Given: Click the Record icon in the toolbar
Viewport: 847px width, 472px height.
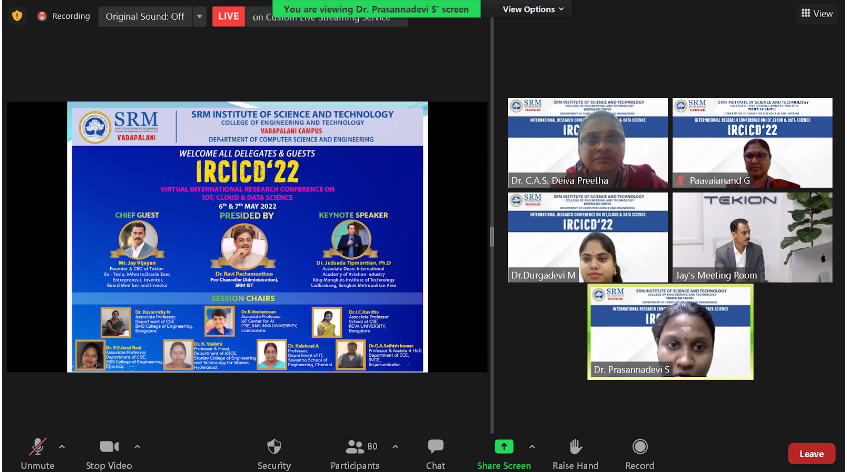Looking at the screenshot, I should (640, 447).
